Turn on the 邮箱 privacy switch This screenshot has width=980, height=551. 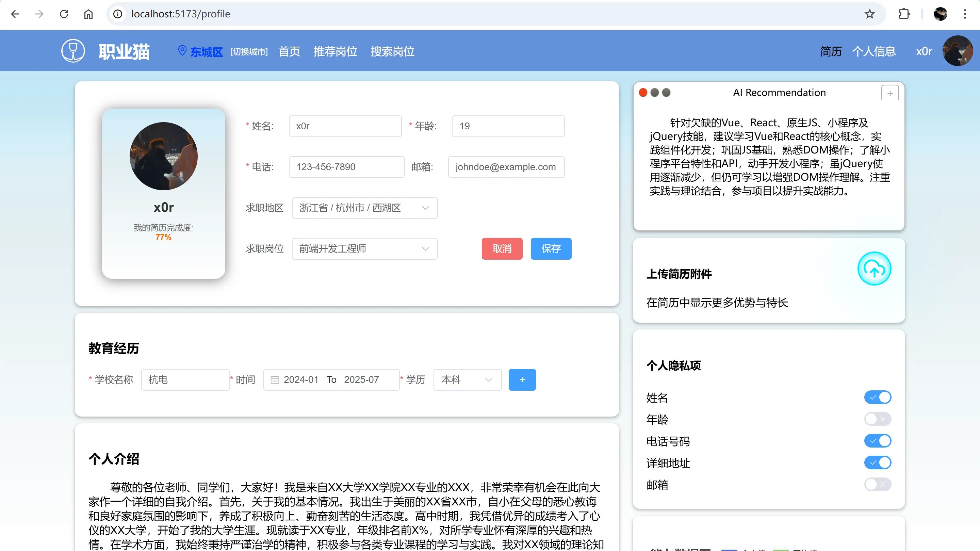(x=877, y=484)
